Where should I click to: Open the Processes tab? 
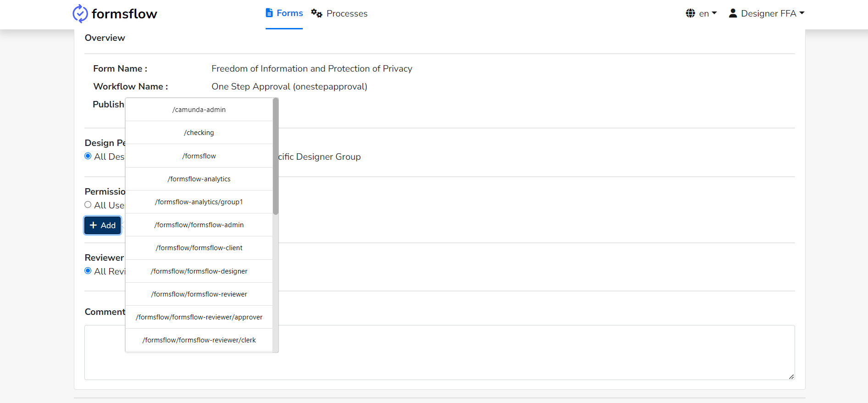(x=339, y=13)
